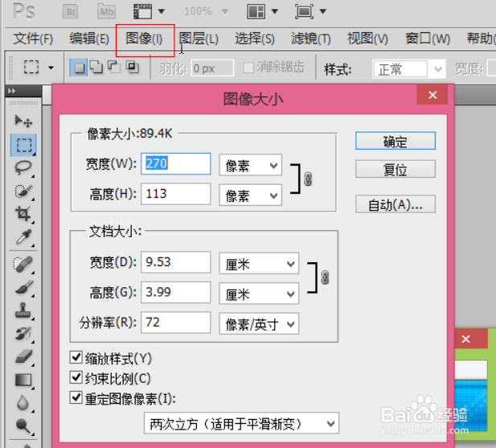The height and width of the screenshot is (448, 496).
Task: Open the 图像(I) menu
Action: 144,39
